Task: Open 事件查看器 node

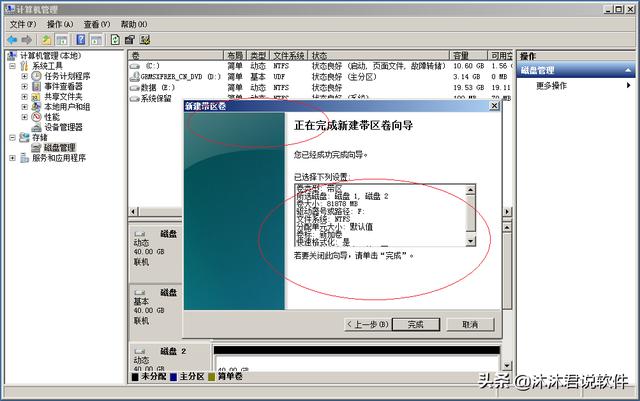Action: tap(63, 86)
